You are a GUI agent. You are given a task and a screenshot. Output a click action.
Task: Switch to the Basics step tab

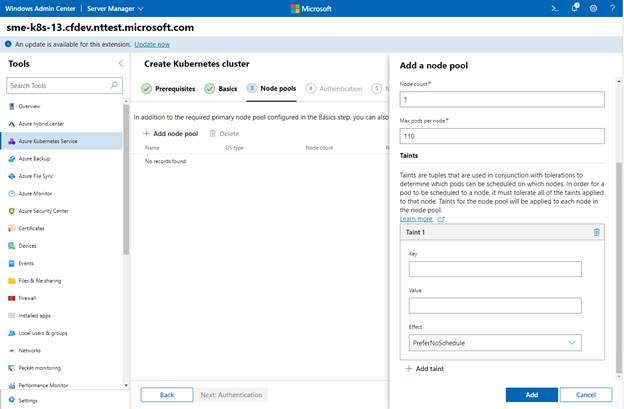pyautogui.click(x=221, y=89)
